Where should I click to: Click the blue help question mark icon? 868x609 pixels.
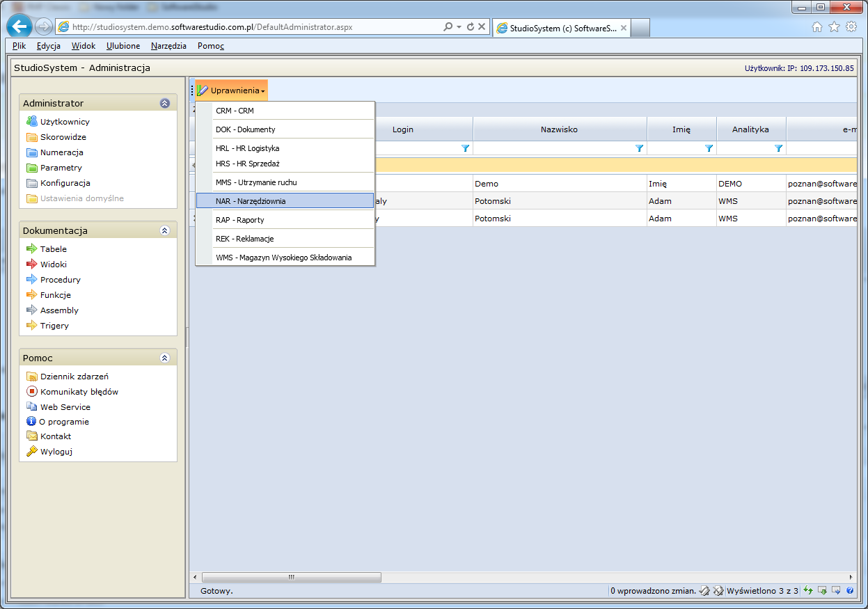tap(850, 590)
